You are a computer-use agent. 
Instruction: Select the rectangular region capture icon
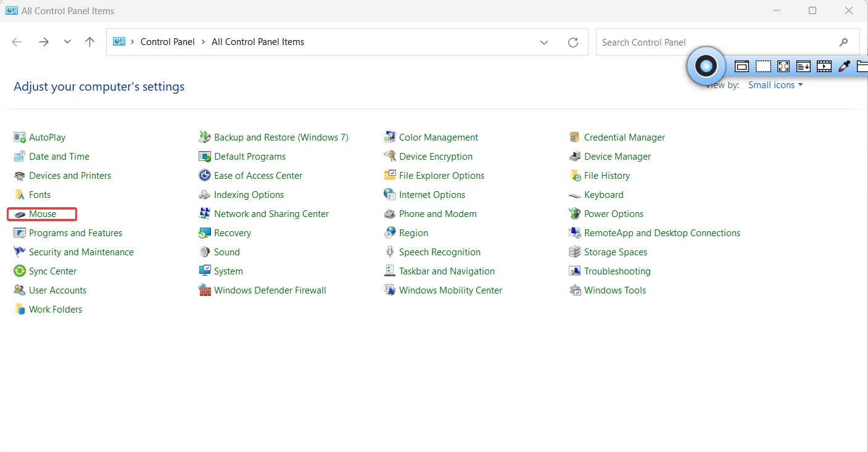point(763,65)
